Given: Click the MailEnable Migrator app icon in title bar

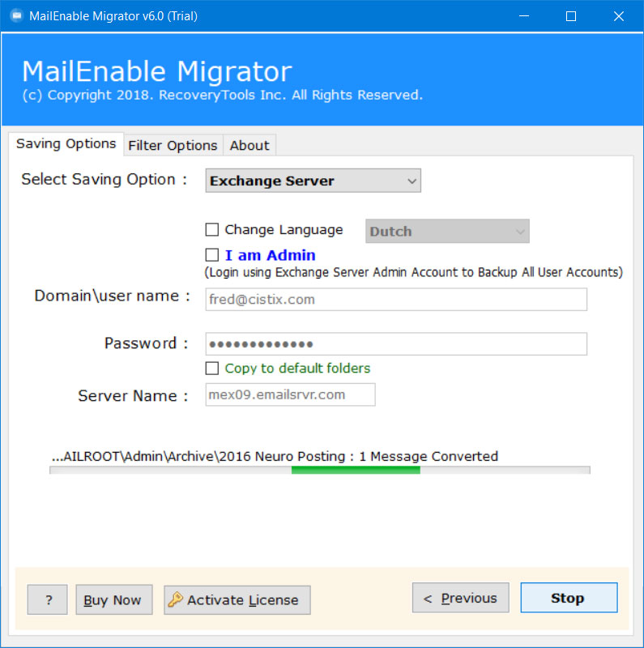Looking at the screenshot, I should [16, 15].
